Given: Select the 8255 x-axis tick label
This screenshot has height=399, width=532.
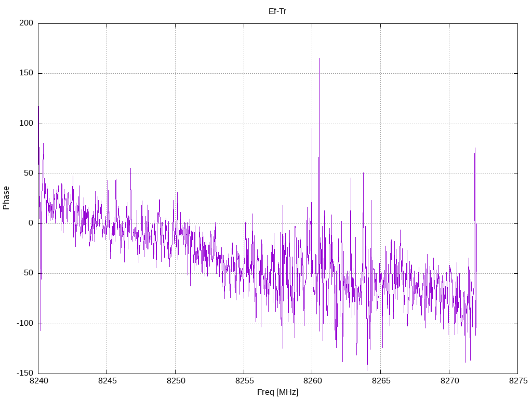Looking at the screenshot, I should pos(244,381).
